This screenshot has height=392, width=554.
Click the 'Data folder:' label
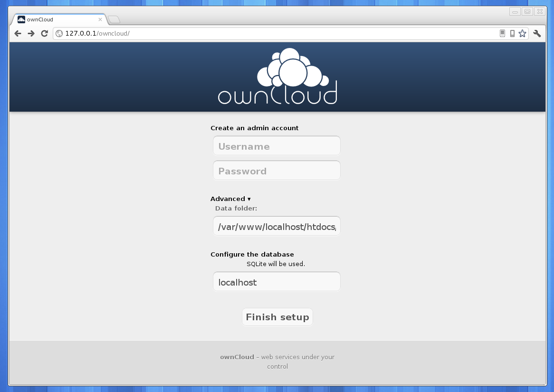click(236, 208)
